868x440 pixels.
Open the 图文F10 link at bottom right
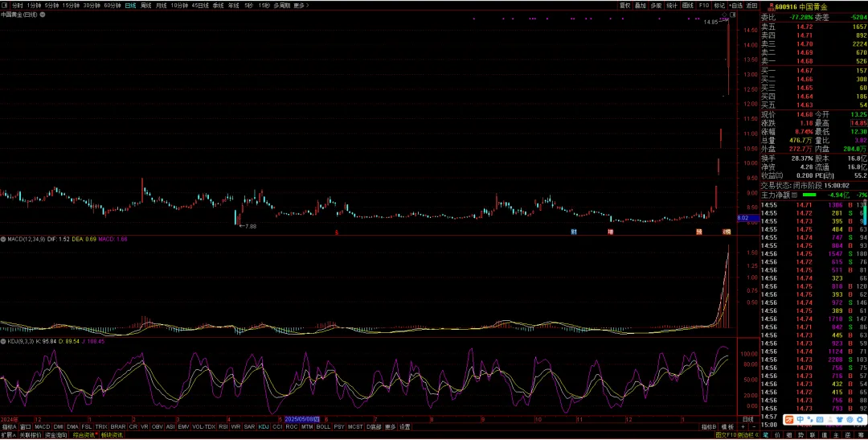(x=725, y=435)
